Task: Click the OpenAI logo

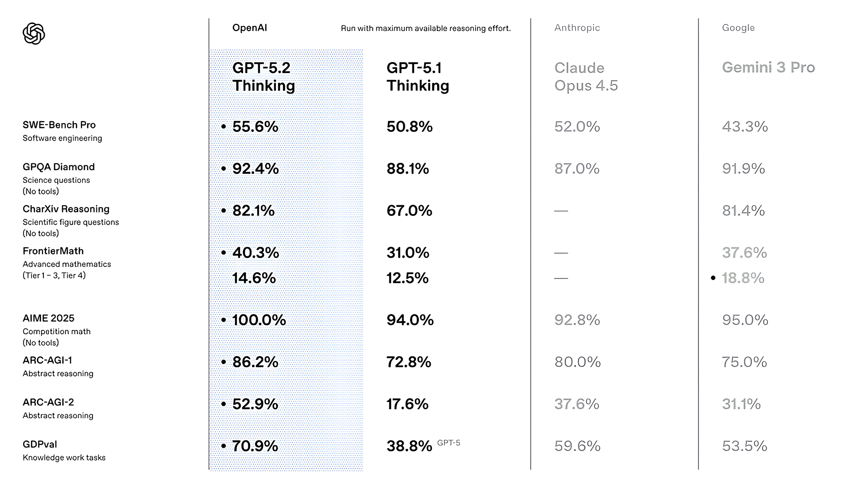Action: [34, 34]
